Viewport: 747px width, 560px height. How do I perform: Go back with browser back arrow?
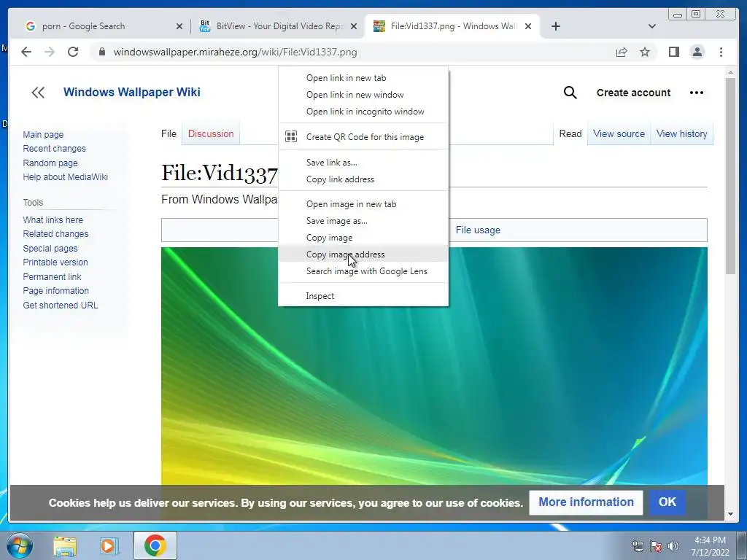pyautogui.click(x=26, y=52)
